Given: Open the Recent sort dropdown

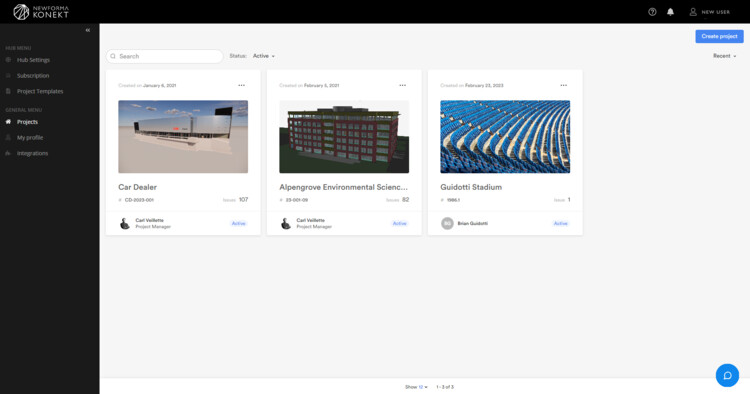Looking at the screenshot, I should (725, 56).
